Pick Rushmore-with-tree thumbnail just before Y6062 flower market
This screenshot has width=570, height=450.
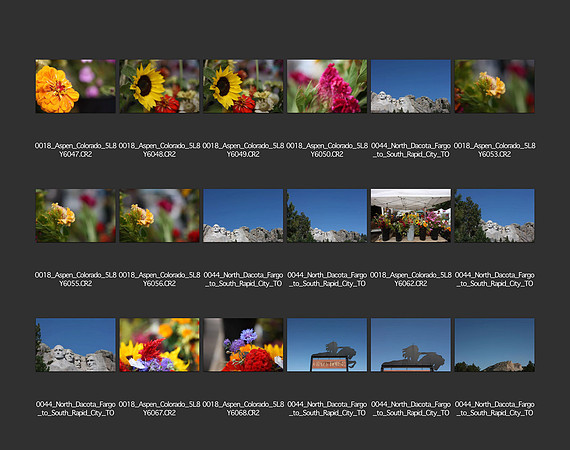pyautogui.click(x=327, y=216)
